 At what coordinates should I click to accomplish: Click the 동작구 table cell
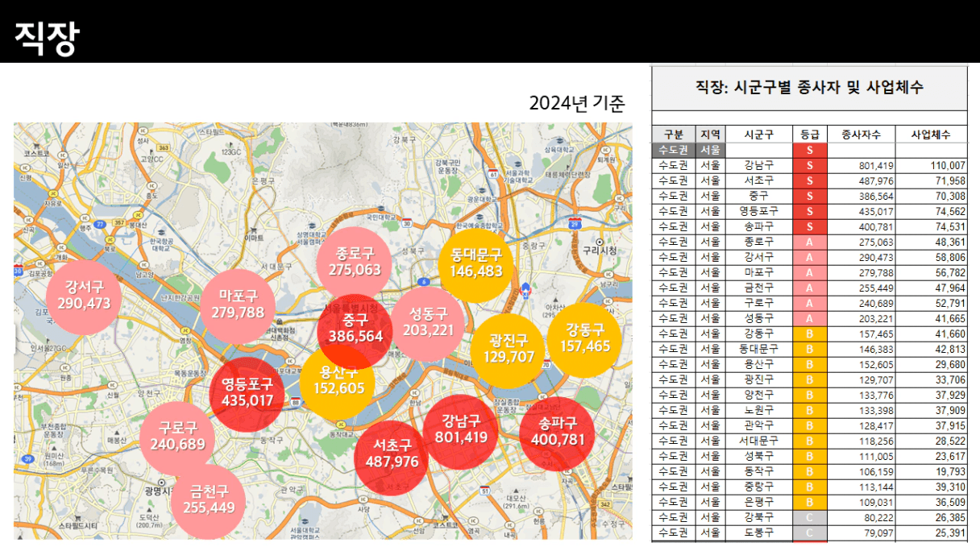(x=758, y=471)
